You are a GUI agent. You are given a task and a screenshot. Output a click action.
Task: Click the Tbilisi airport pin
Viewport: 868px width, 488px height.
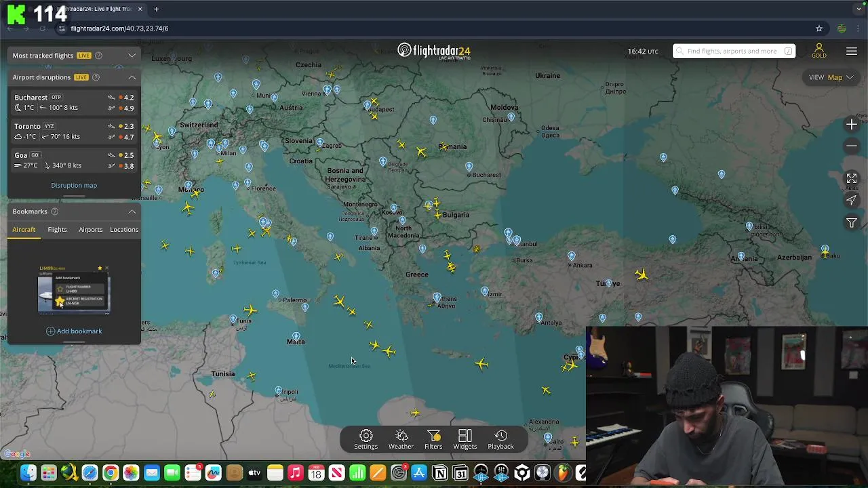coord(749,226)
